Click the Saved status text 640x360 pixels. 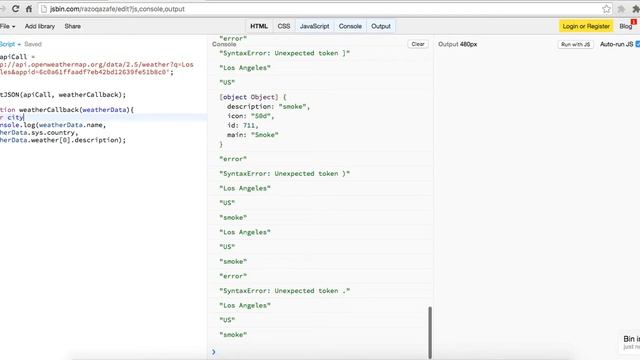pos(33,44)
